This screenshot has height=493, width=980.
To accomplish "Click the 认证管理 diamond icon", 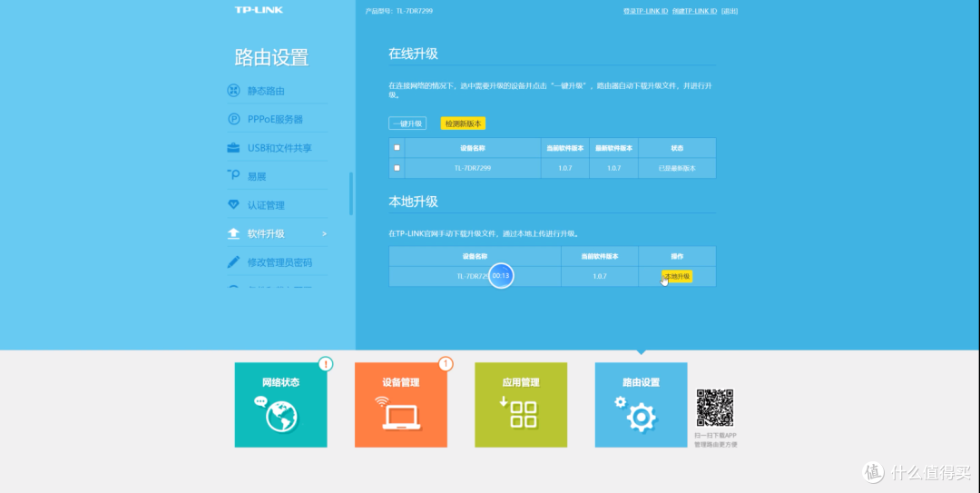I will (233, 204).
